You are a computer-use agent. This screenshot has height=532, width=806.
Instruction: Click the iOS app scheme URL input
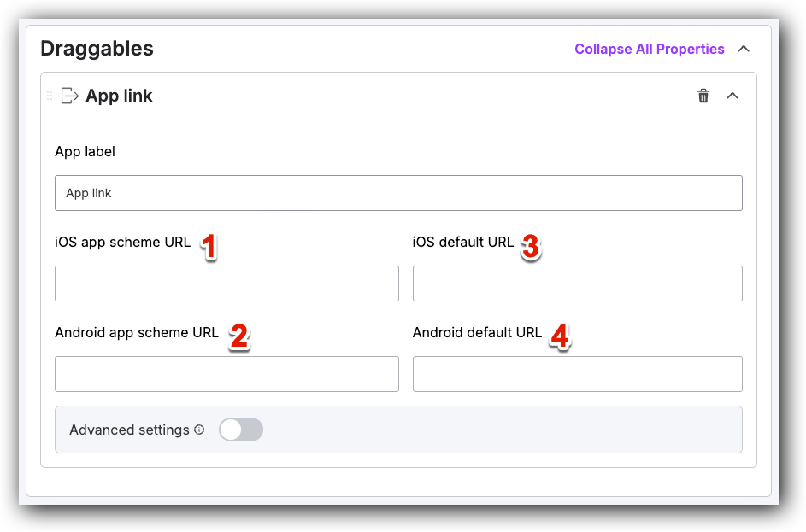tap(227, 284)
